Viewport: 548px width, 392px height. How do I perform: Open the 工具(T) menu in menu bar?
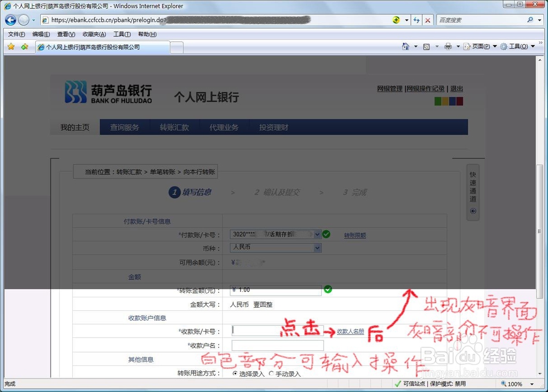[122, 34]
